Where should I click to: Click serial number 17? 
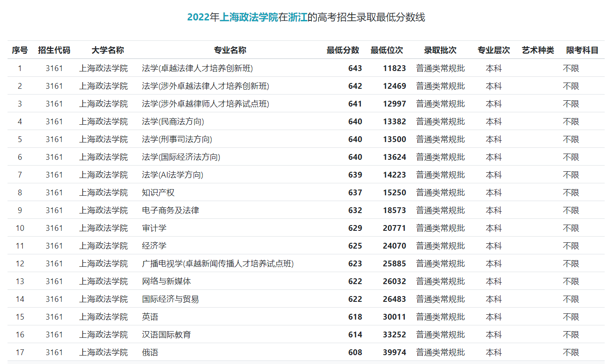(x=20, y=352)
